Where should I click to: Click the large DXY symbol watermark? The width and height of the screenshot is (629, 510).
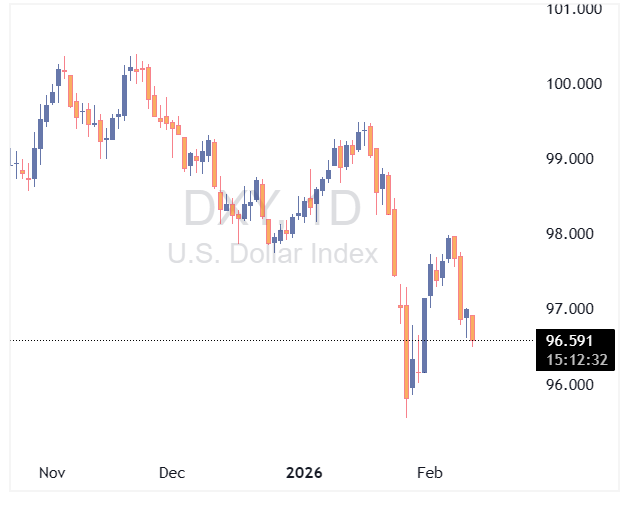[x=272, y=208]
